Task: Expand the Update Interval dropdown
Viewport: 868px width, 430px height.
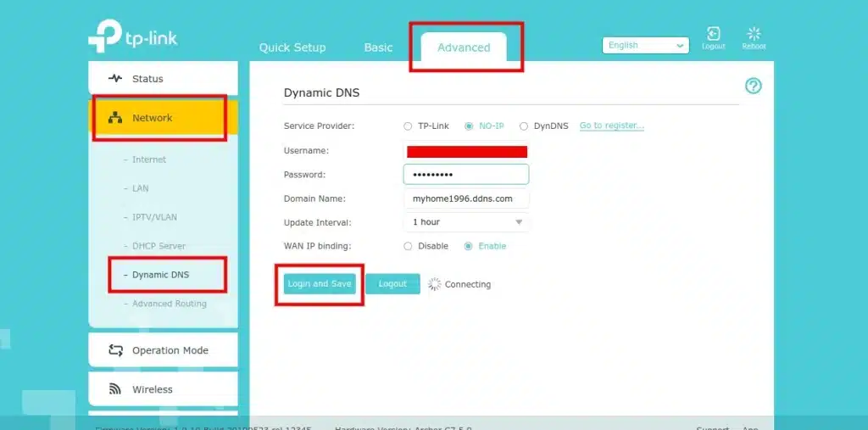Action: [466, 222]
